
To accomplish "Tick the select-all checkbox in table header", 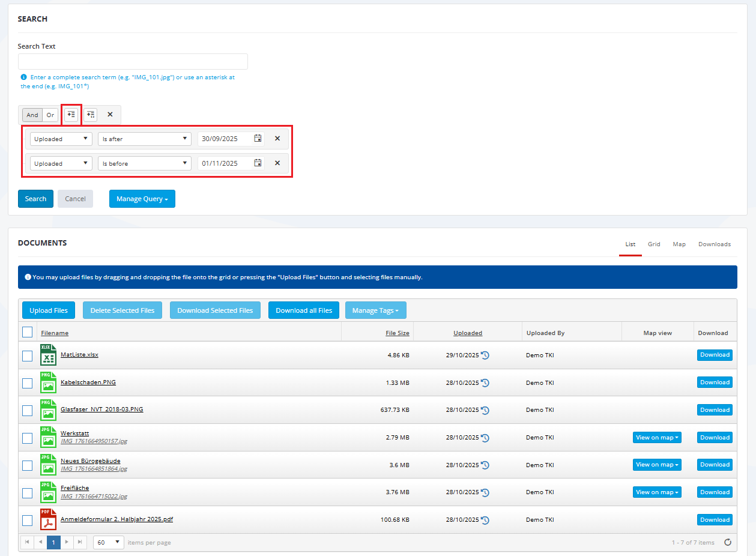I will click(x=28, y=332).
